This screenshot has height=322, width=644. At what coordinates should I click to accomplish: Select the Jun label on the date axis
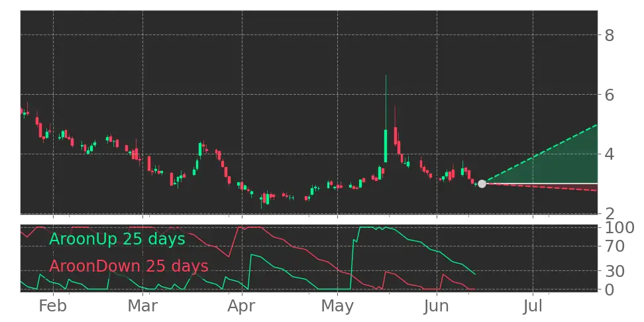tap(437, 306)
